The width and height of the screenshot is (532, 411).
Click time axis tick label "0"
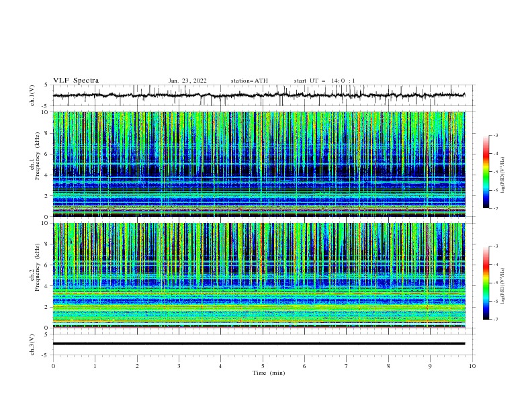(53, 366)
